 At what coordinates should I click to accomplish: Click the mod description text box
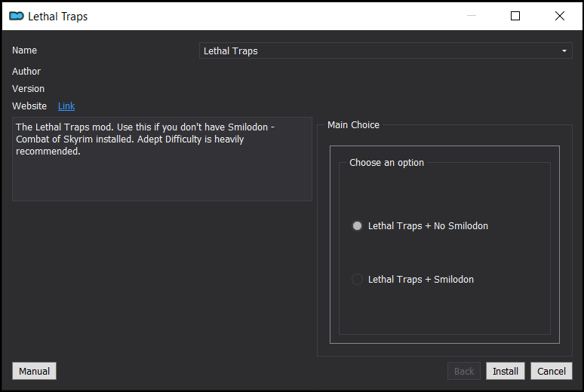click(x=162, y=159)
